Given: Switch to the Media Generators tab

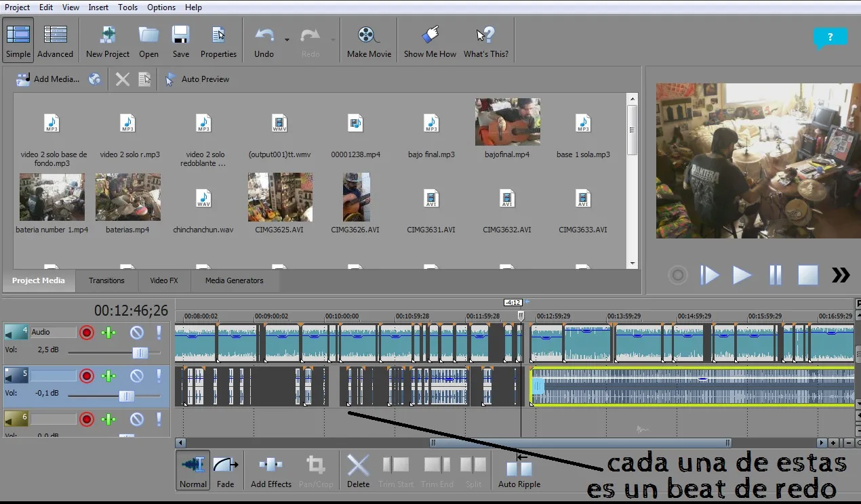Looking at the screenshot, I should click(235, 280).
